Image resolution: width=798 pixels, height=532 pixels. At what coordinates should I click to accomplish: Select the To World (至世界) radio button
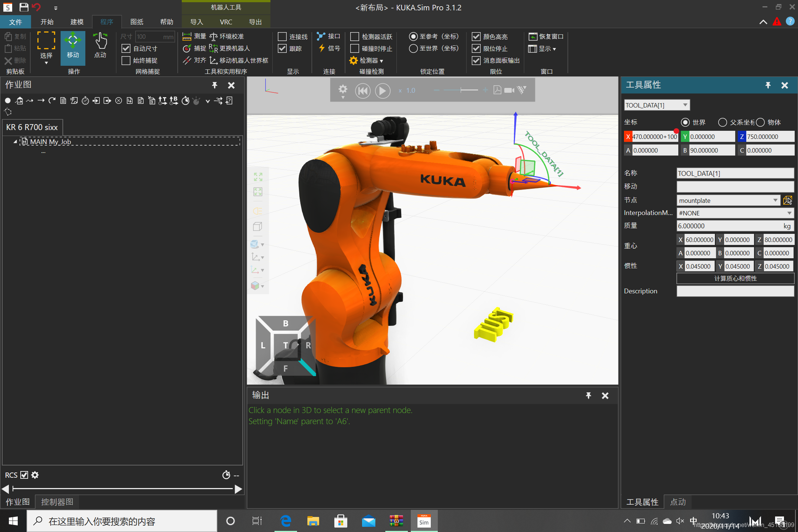(x=413, y=48)
